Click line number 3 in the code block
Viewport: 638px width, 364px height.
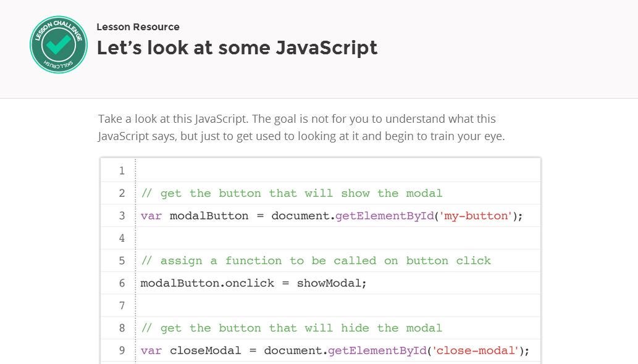pos(121,215)
